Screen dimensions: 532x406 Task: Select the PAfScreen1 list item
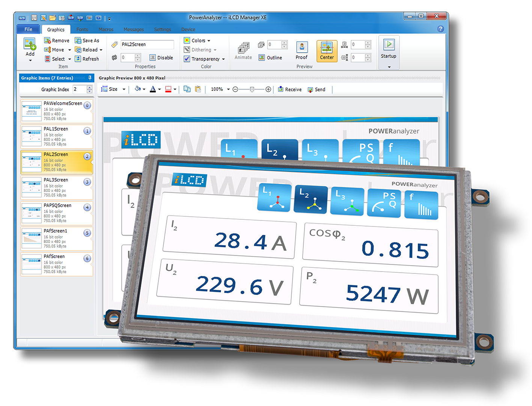click(x=57, y=238)
